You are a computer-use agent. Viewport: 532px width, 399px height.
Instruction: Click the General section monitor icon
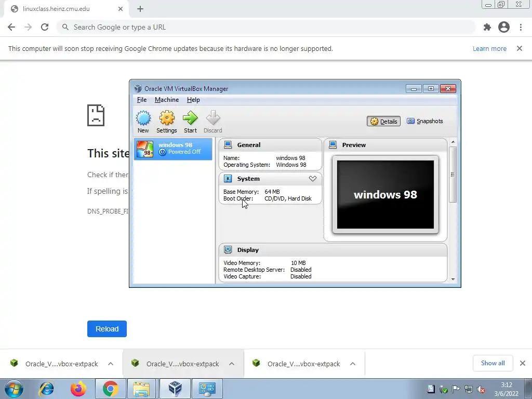click(228, 145)
